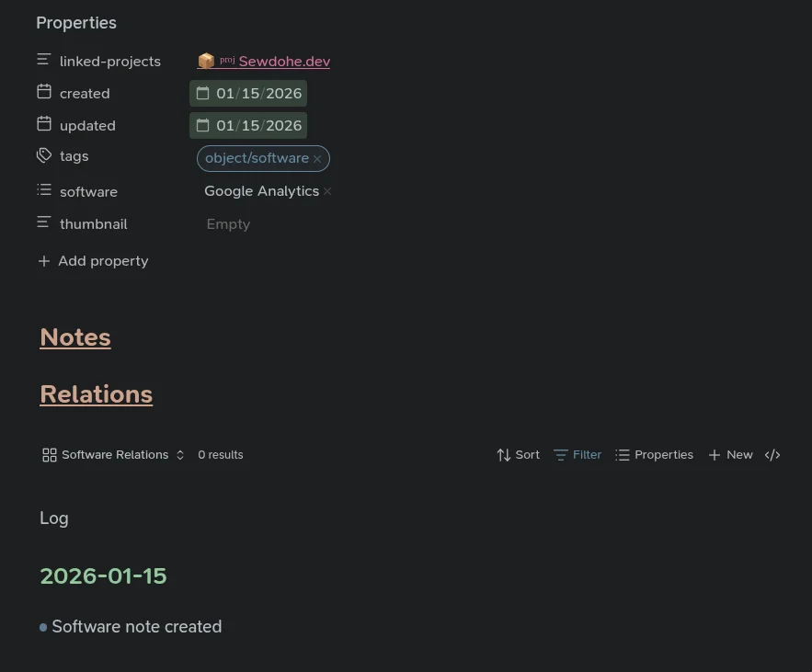Click the gallery view icon before Software Relations
Image resolution: width=812 pixels, height=672 pixels.
pos(49,454)
